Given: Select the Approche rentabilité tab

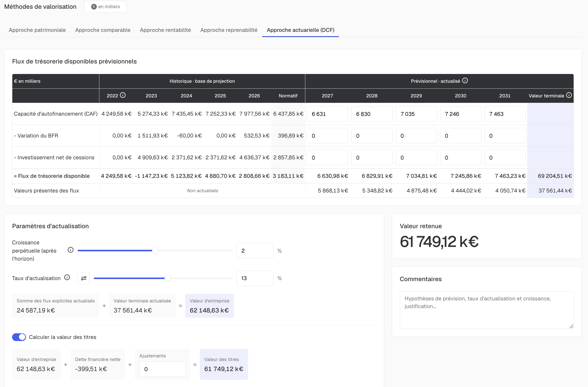Looking at the screenshot, I should [165, 30].
